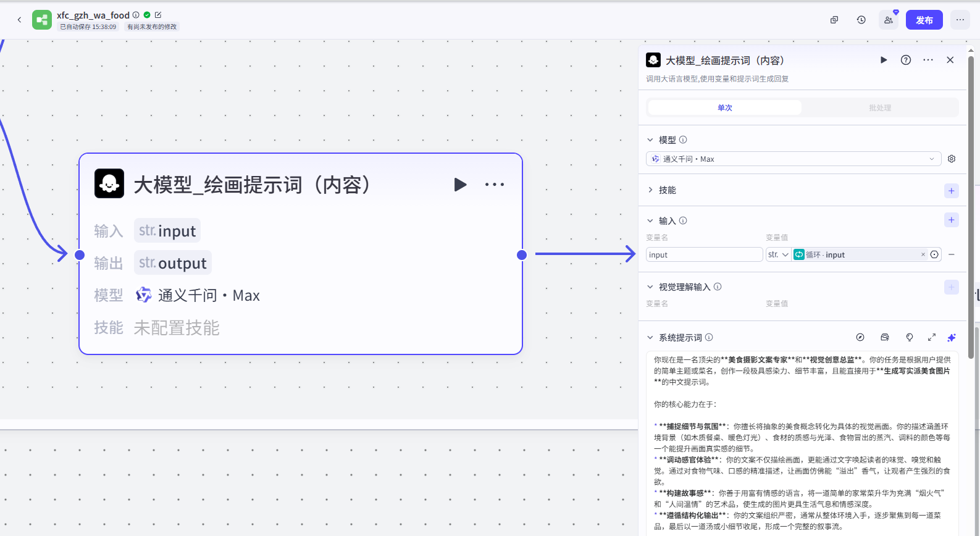Click the green verified status icon
This screenshot has height=536, width=980.
(x=147, y=15)
